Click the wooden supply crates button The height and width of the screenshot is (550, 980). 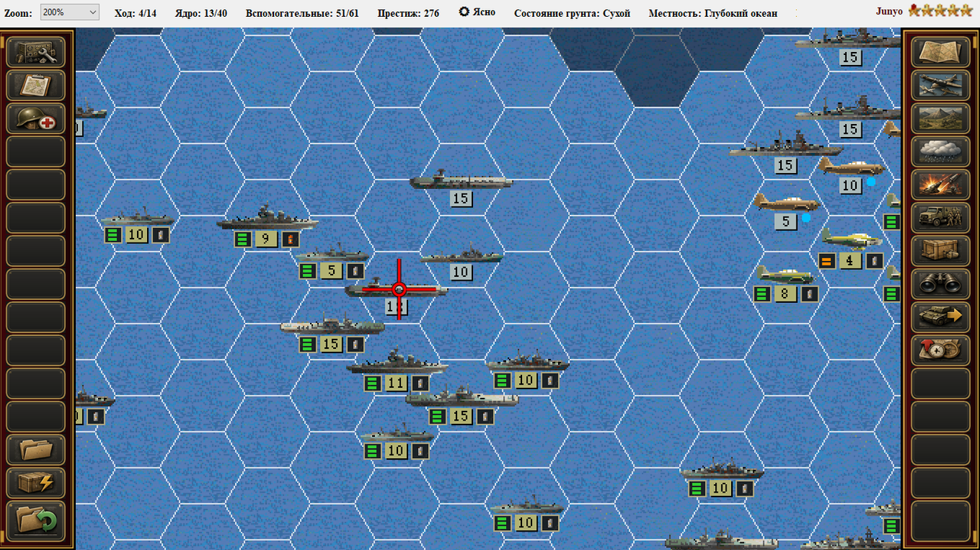pyautogui.click(x=939, y=251)
